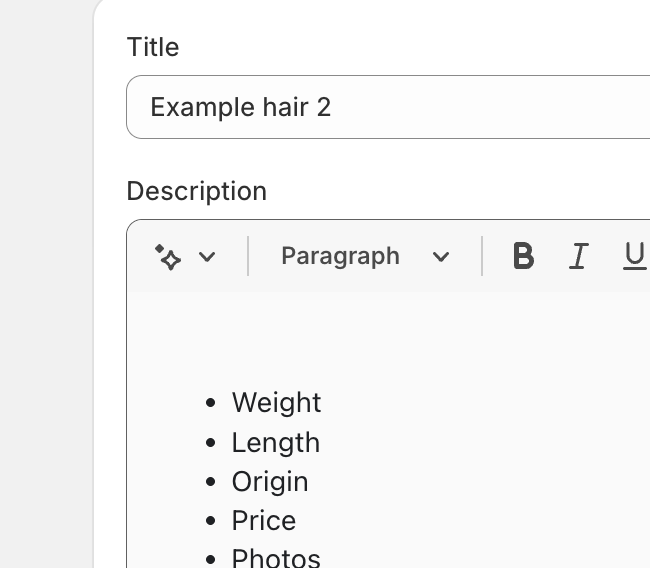Click the 'Origin' list item text

tap(270, 481)
